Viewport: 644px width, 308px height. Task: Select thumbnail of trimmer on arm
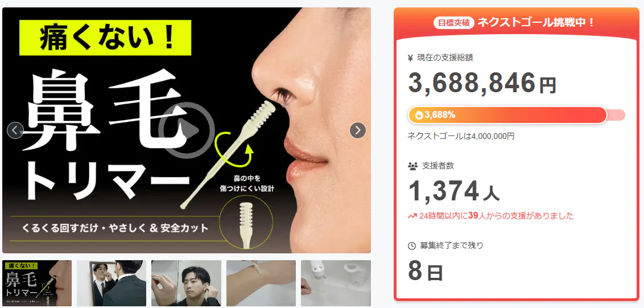261,283
